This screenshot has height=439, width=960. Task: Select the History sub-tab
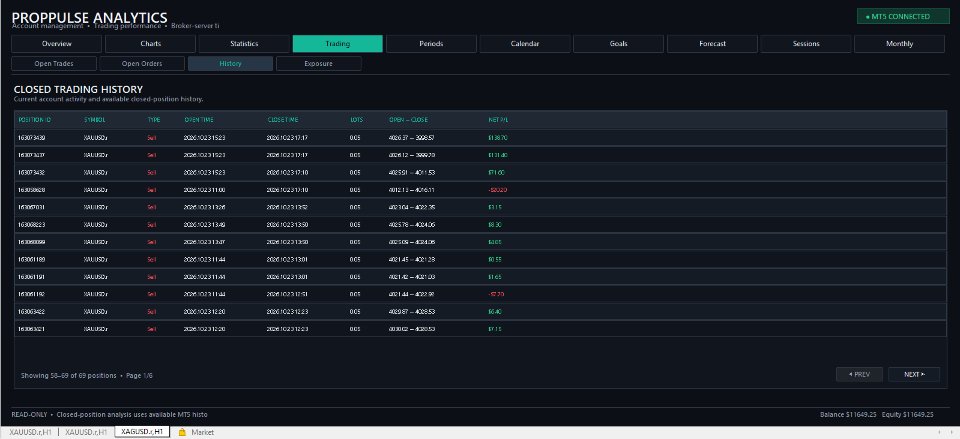230,64
